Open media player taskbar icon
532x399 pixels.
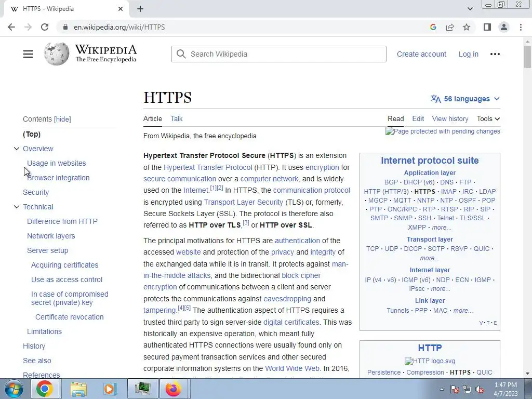click(x=110, y=389)
